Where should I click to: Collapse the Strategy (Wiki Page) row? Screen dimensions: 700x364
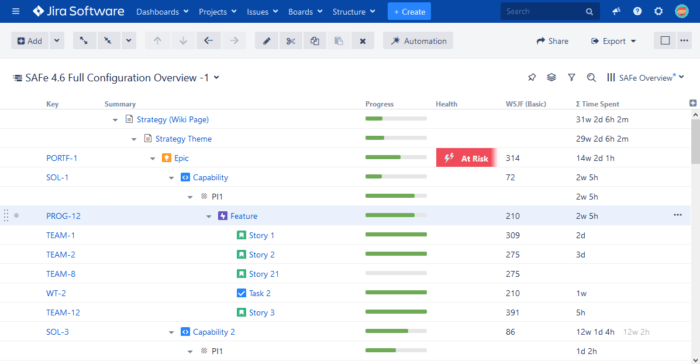point(115,120)
